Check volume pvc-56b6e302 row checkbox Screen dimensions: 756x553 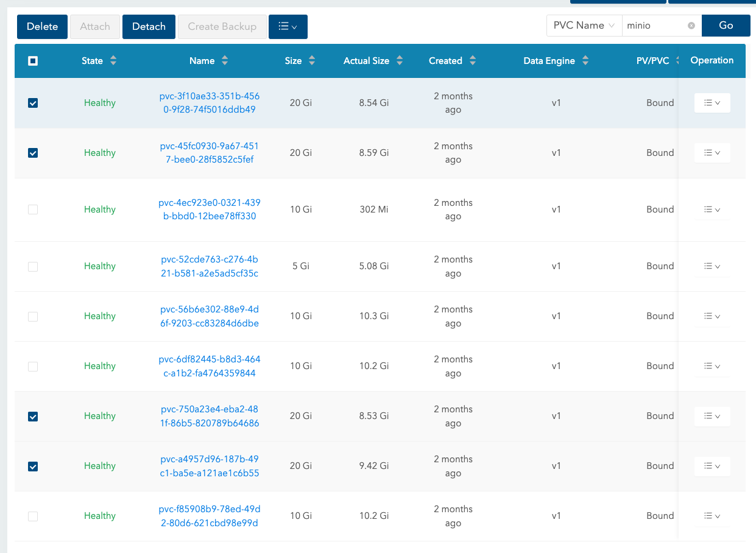click(x=33, y=316)
